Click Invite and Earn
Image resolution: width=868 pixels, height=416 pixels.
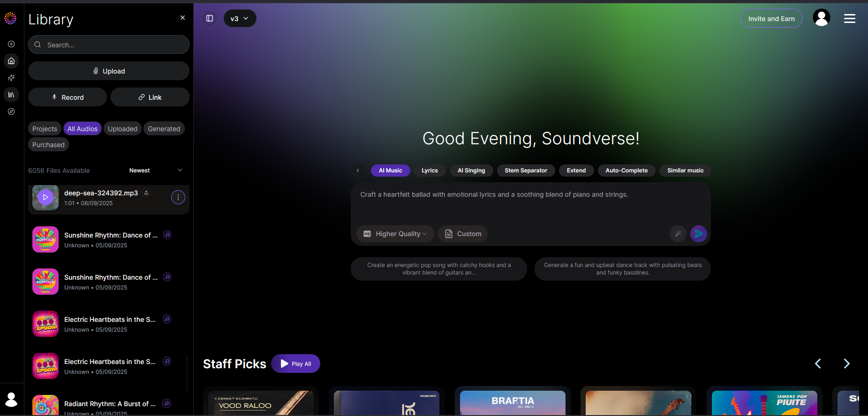[x=771, y=18]
